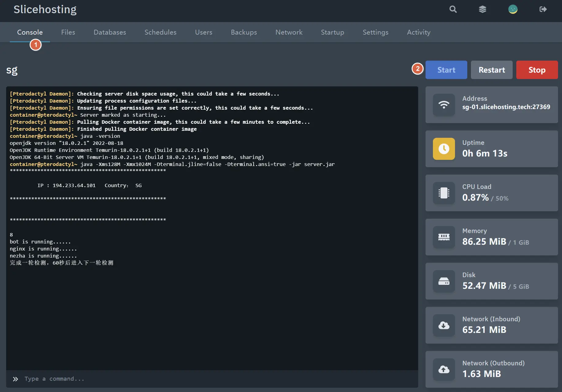Click the 'nginx is running......' console line
The image size is (562, 392).
tap(43, 249)
